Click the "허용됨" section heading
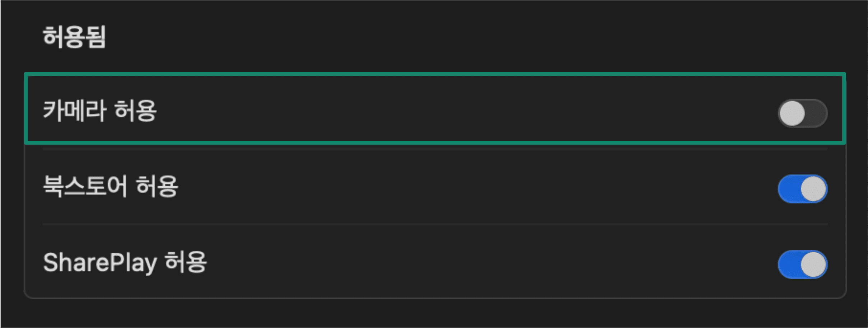 point(74,37)
